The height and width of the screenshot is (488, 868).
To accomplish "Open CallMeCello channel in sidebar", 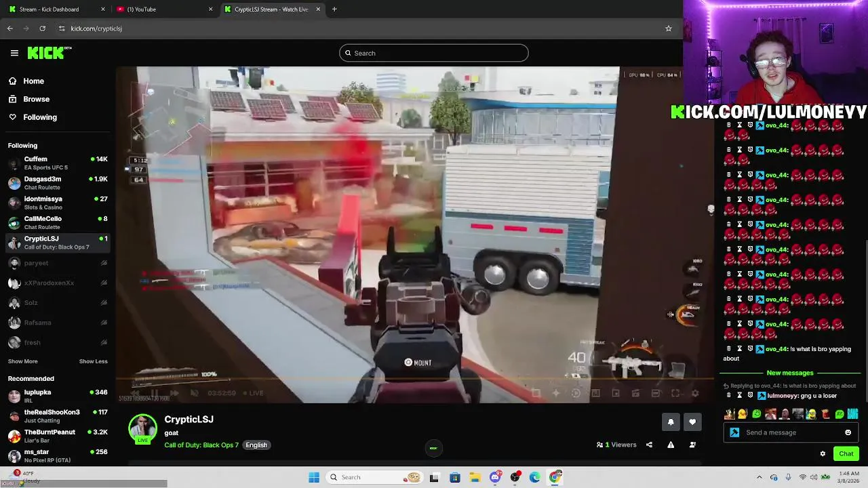I will [58, 222].
